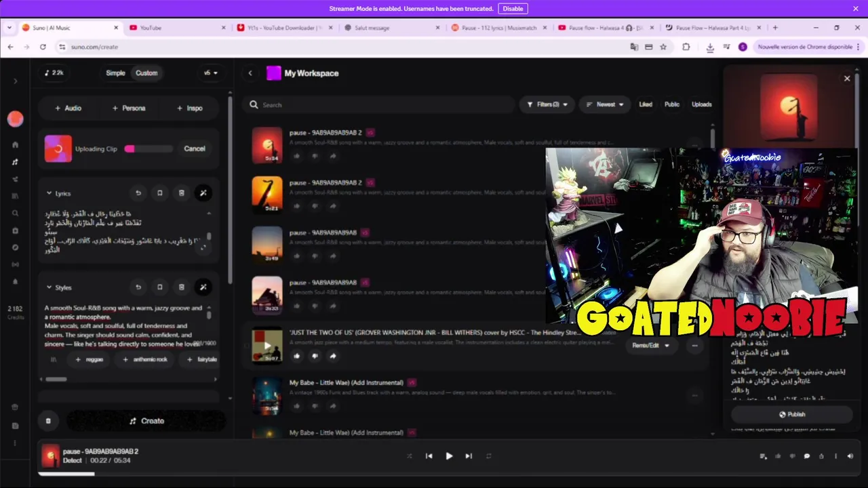Switch to Pause flow - Halwasa 4 tab
Image resolution: width=868 pixels, height=488 pixels.
click(x=606, y=28)
